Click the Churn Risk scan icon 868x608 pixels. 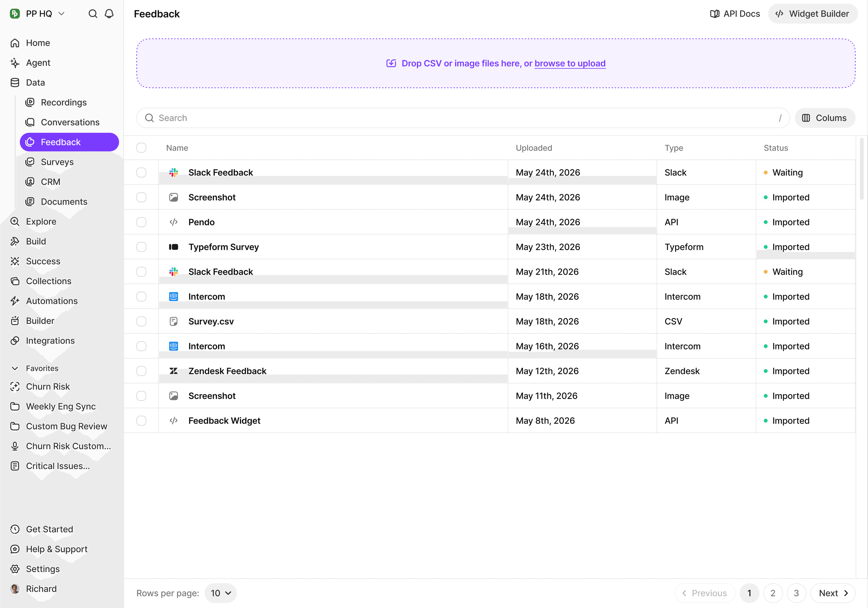15,387
